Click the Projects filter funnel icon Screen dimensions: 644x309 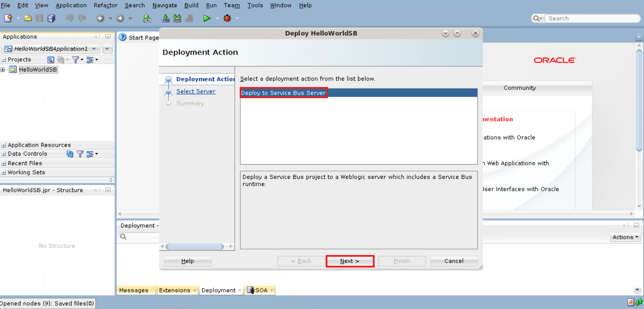pyautogui.click(x=76, y=60)
